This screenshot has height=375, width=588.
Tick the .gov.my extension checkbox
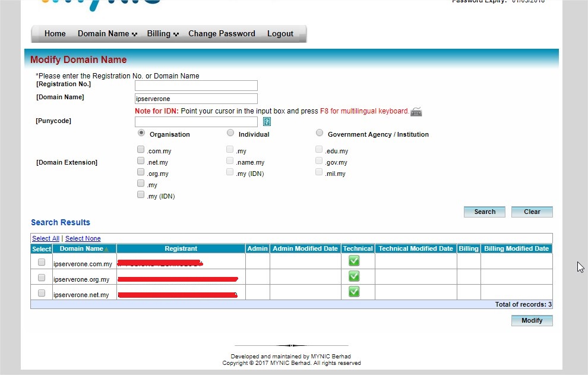[319, 160]
